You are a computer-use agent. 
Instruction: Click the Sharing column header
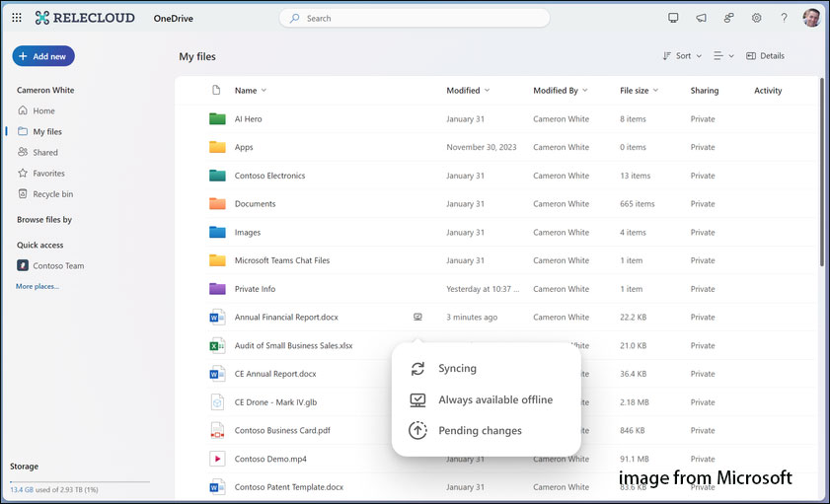pyautogui.click(x=705, y=91)
